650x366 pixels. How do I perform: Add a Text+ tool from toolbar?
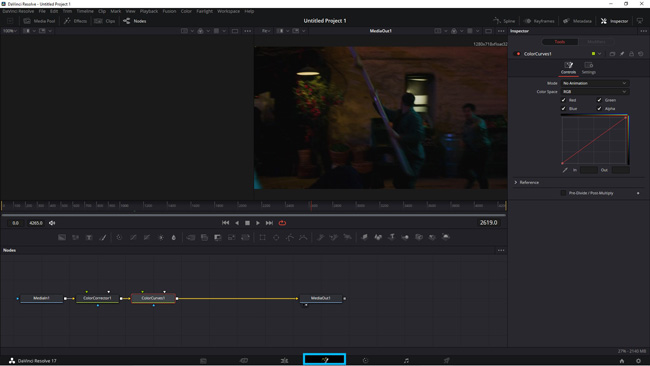[89, 238]
